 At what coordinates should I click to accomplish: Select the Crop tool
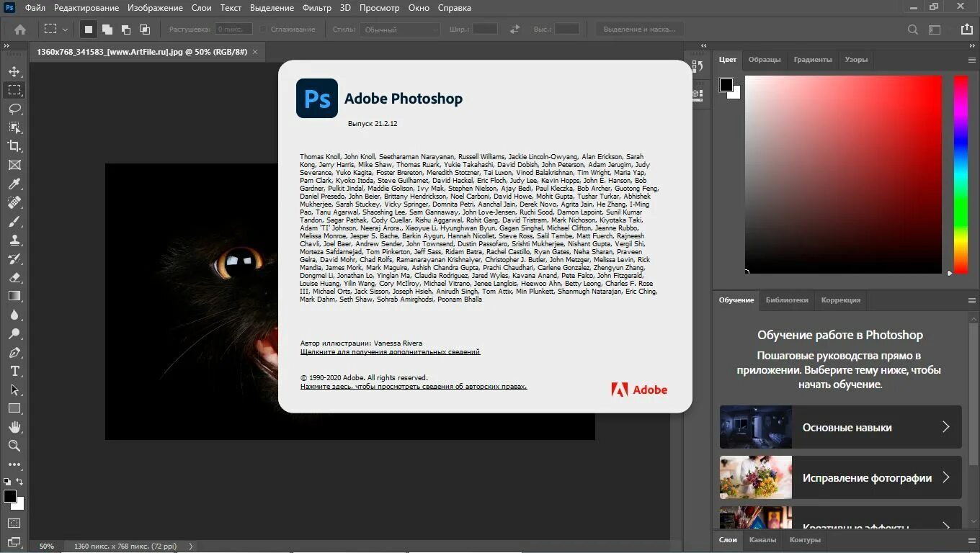(14, 146)
